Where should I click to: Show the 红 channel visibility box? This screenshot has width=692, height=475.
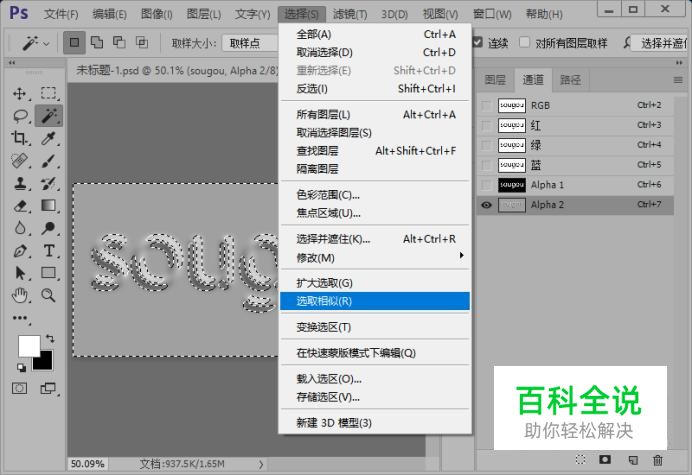click(486, 125)
